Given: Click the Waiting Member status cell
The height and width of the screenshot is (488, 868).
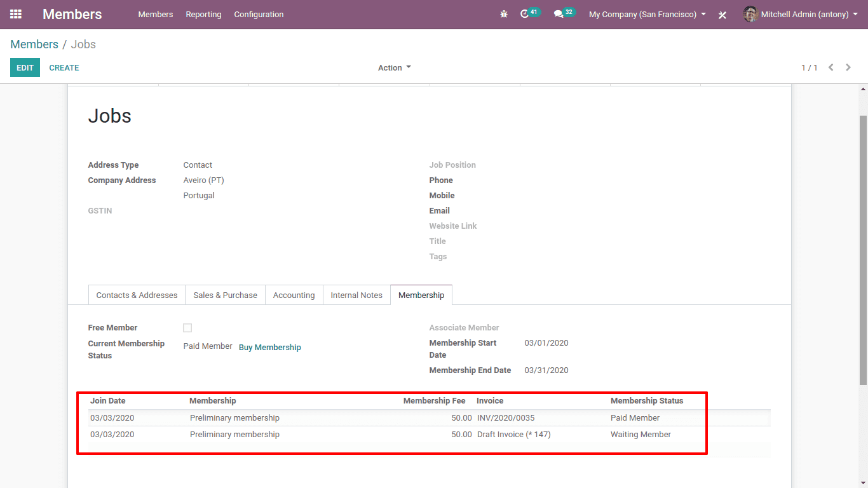Looking at the screenshot, I should click(x=641, y=435).
